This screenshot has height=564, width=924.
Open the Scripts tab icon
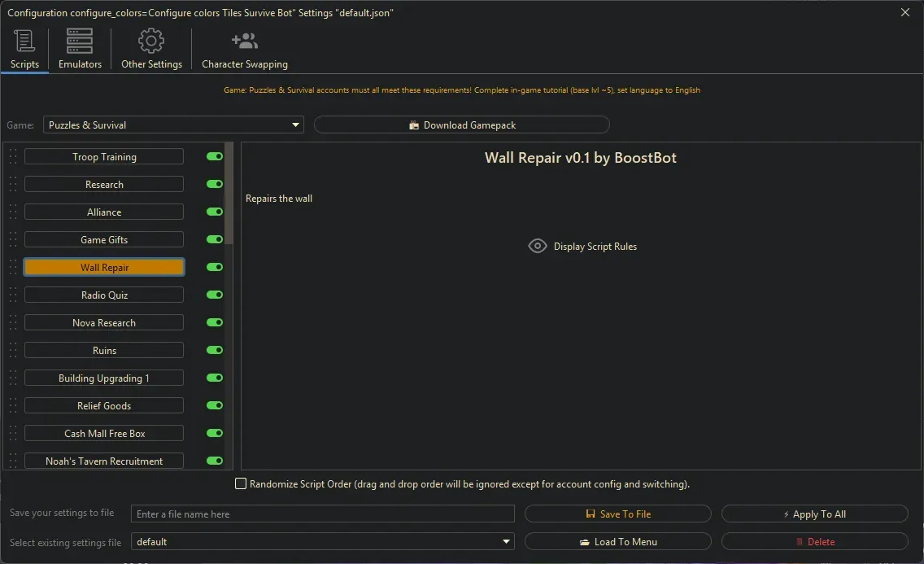tap(24, 42)
